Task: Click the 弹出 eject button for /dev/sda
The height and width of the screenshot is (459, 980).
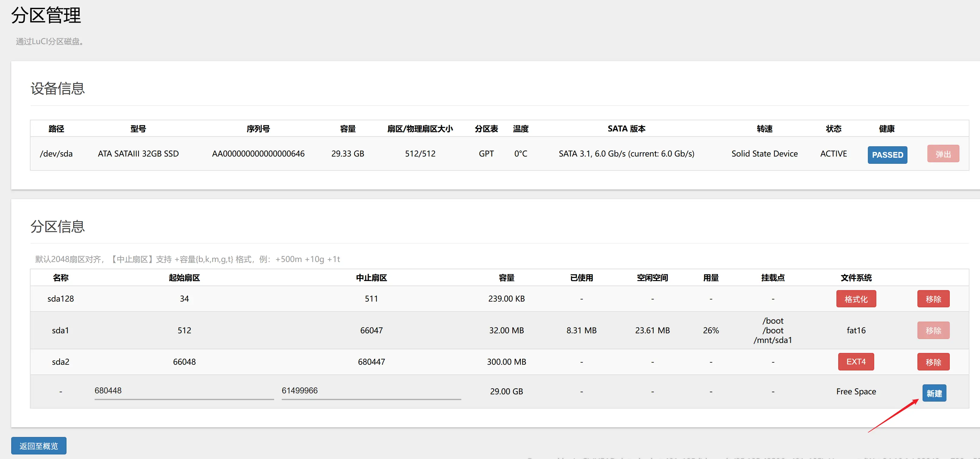Action: pyautogui.click(x=943, y=154)
